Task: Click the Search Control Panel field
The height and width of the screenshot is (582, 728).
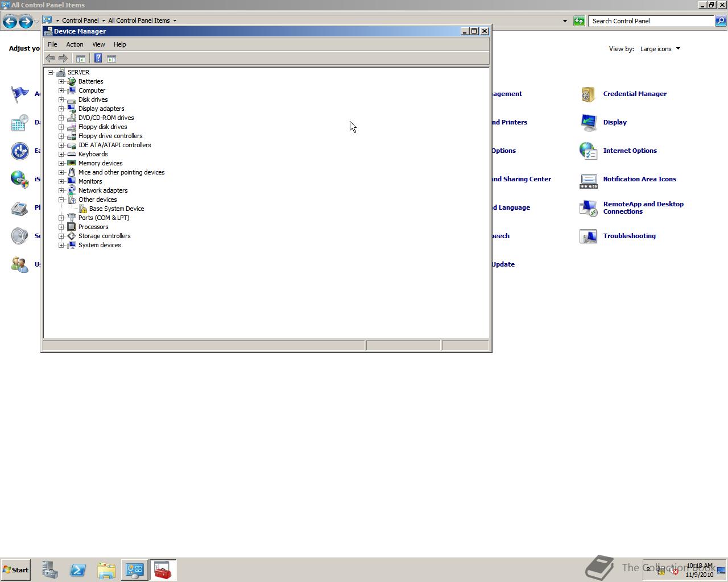Action: tap(651, 21)
